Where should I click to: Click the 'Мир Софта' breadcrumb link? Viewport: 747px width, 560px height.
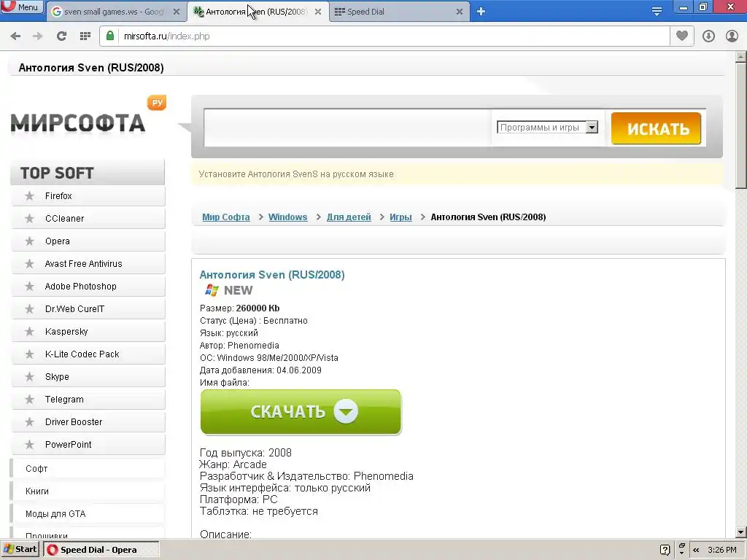click(226, 217)
